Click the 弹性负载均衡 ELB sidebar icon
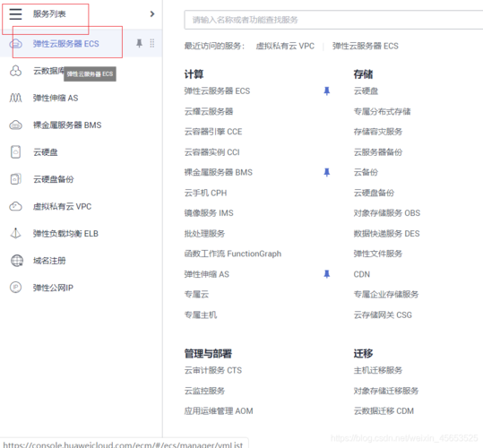Viewport: 483px width, 448px height. point(16,233)
